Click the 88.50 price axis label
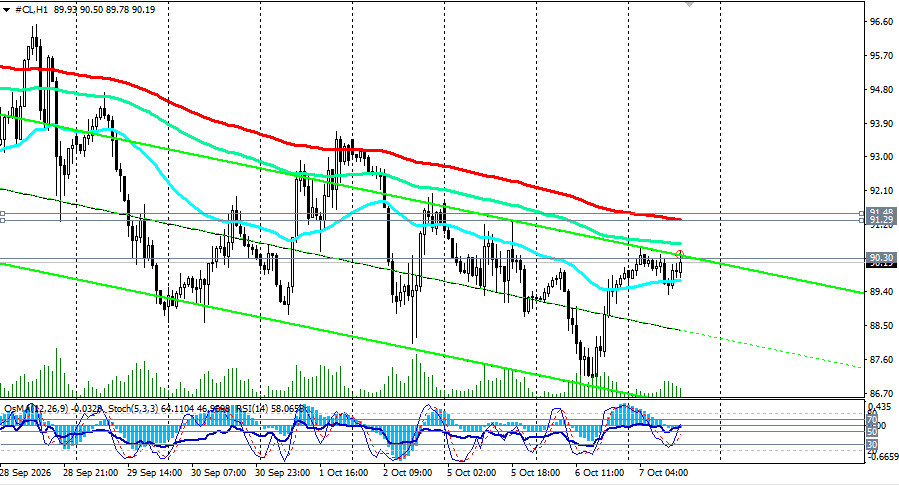 [881, 326]
